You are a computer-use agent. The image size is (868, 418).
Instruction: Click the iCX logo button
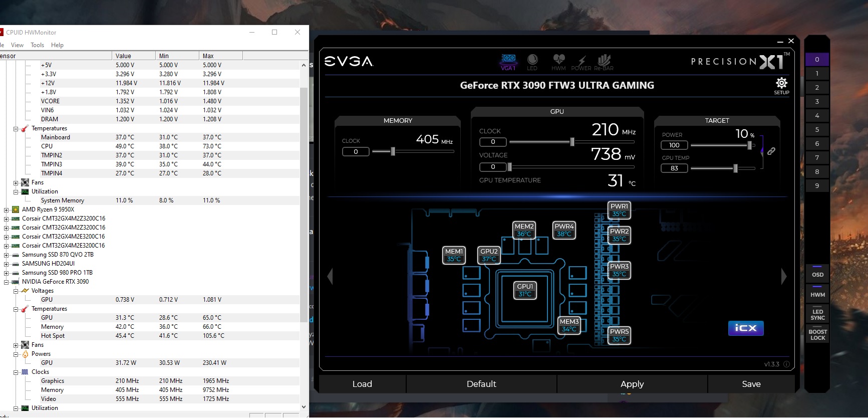pos(746,328)
